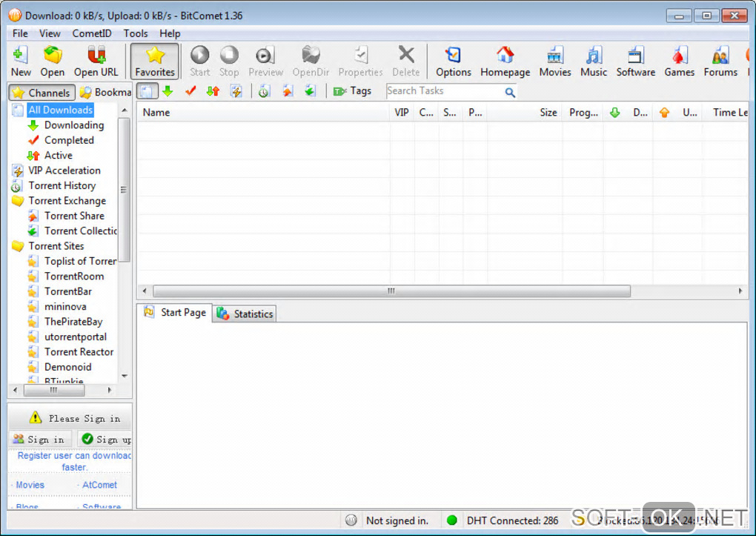Image resolution: width=756 pixels, height=536 pixels.
Task: Filter completed tasks with red checkmark
Action: click(190, 91)
